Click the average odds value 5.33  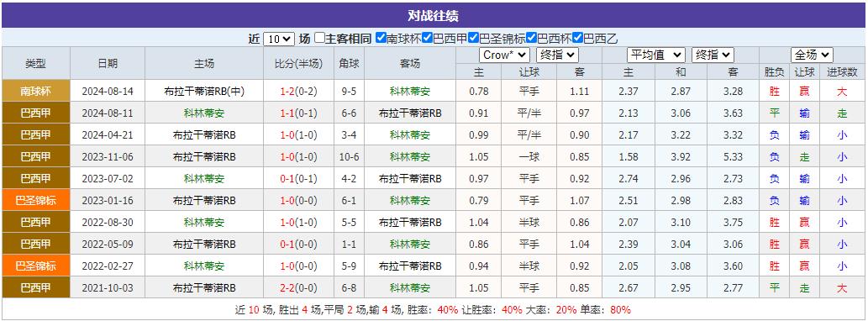tap(733, 156)
